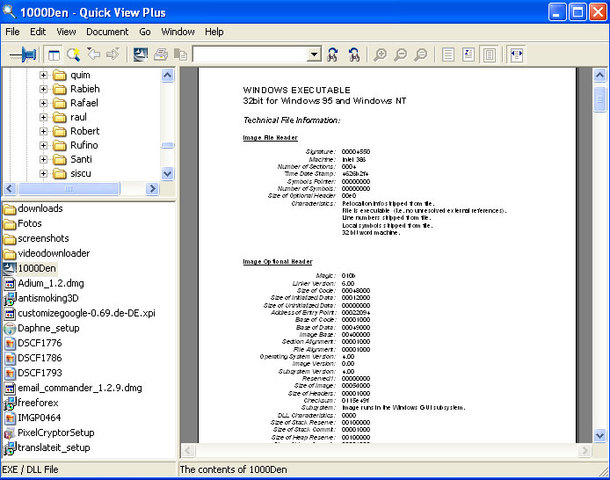Open the Edit menu
610x480 pixels.
[x=38, y=32]
